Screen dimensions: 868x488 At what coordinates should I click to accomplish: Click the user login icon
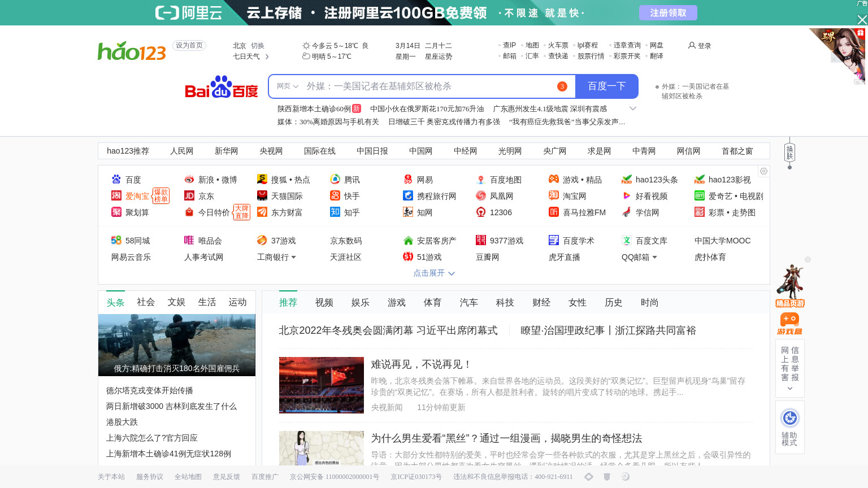[x=692, y=45]
